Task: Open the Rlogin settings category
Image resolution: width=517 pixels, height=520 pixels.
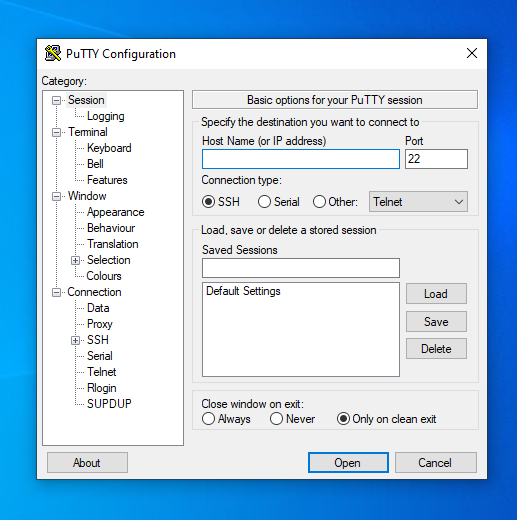Action: tap(101, 388)
